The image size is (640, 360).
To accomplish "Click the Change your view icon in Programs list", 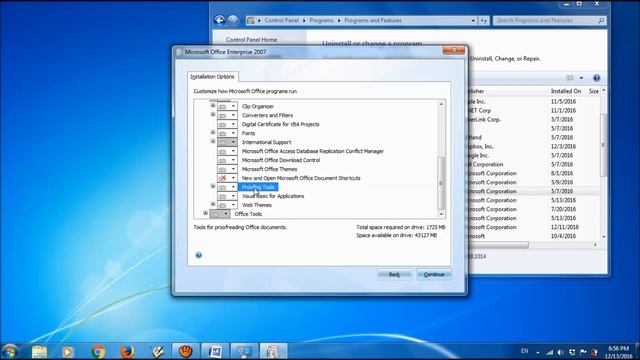I will click(570, 78).
